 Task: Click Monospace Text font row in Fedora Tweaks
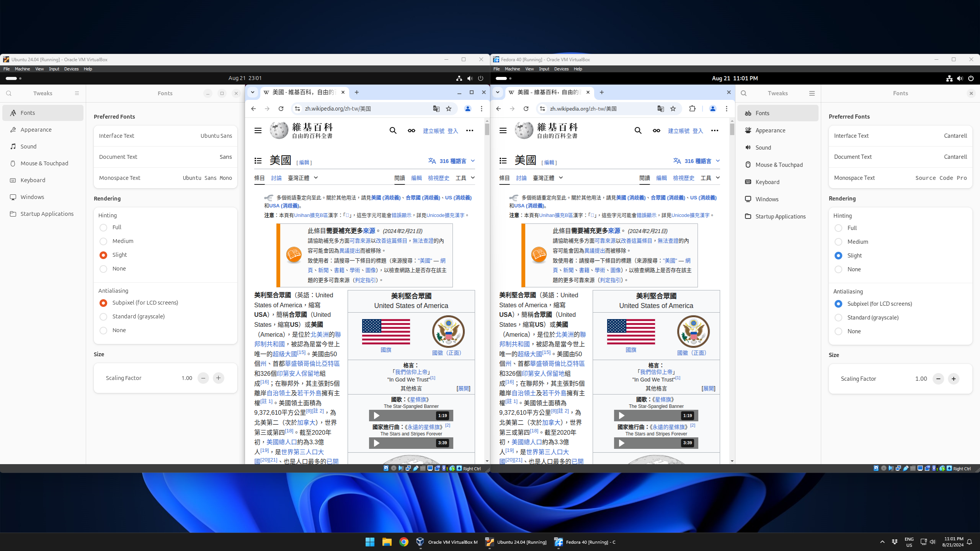(x=900, y=178)
